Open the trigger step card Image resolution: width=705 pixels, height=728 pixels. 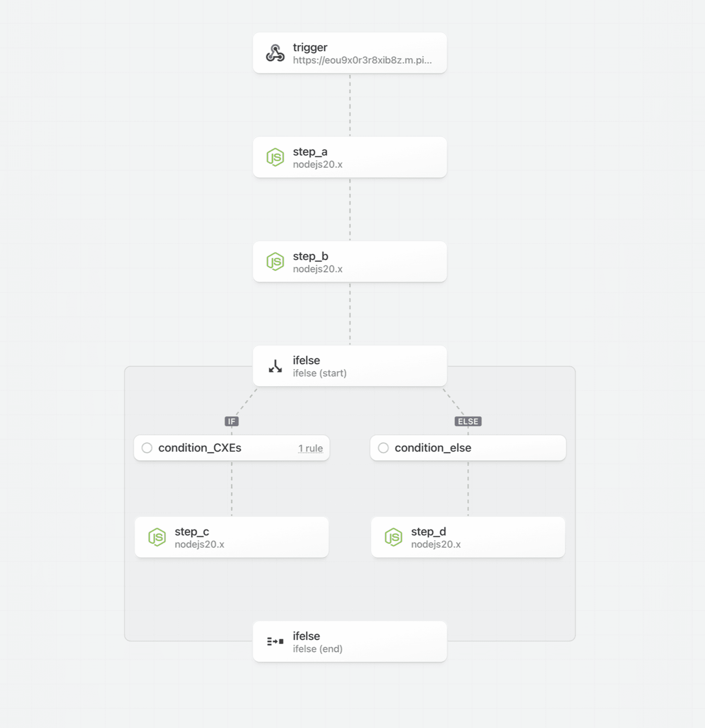[x=350, y=53]
